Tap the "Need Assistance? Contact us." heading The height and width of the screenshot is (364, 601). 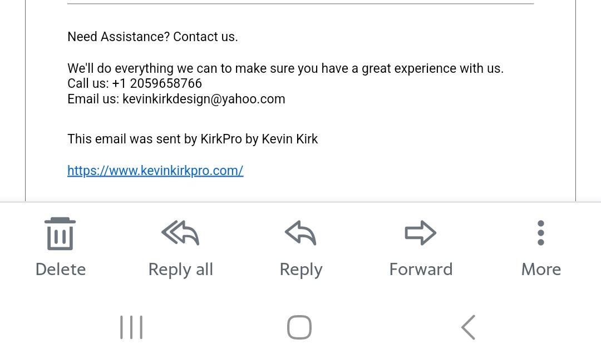[x=152, y=37]
